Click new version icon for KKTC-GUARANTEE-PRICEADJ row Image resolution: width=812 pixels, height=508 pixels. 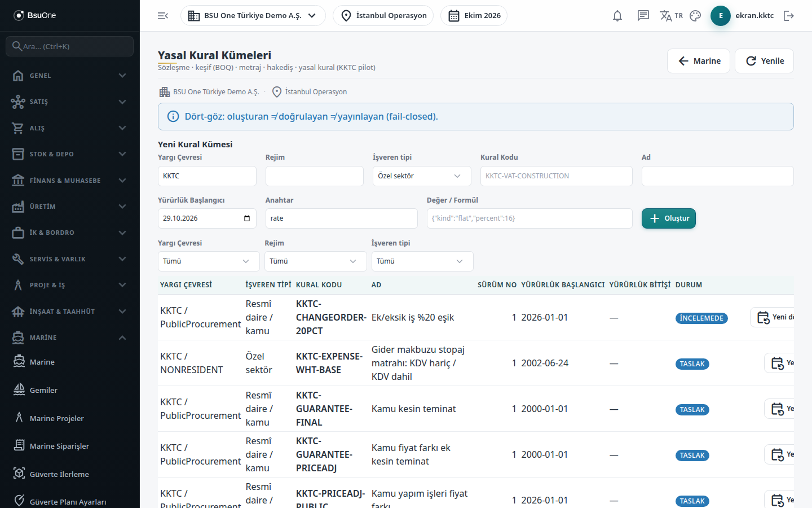(x=779, y=454)
